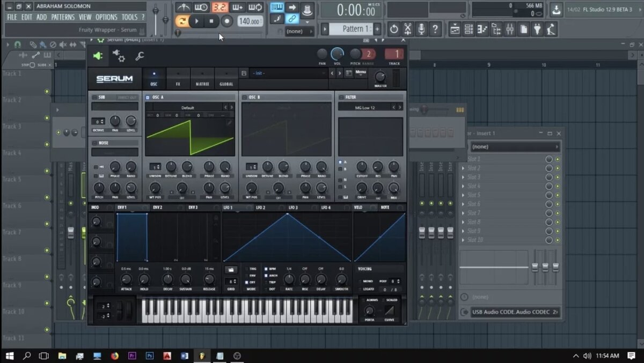
Task: Open Serum Menu dropdown
Action: [x=361, y=72]
